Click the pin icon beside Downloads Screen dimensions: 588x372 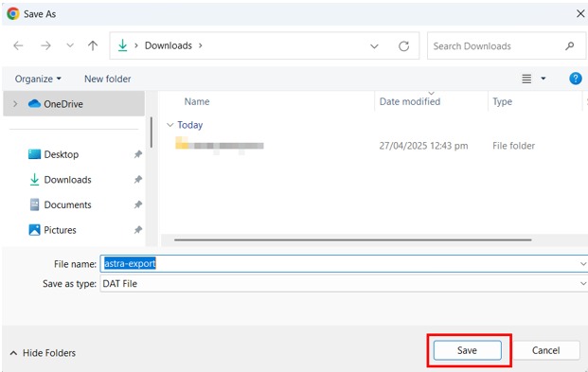(138, 180)
